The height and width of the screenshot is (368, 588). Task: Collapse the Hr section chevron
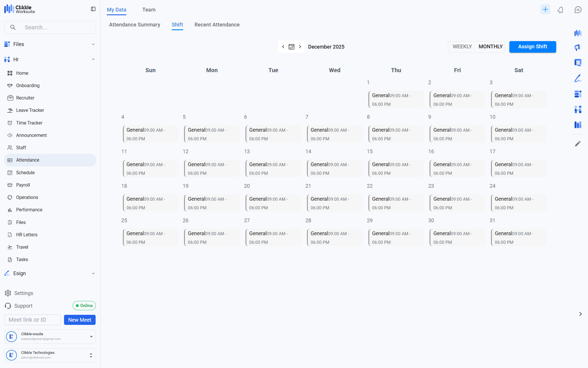click(93, 60)
